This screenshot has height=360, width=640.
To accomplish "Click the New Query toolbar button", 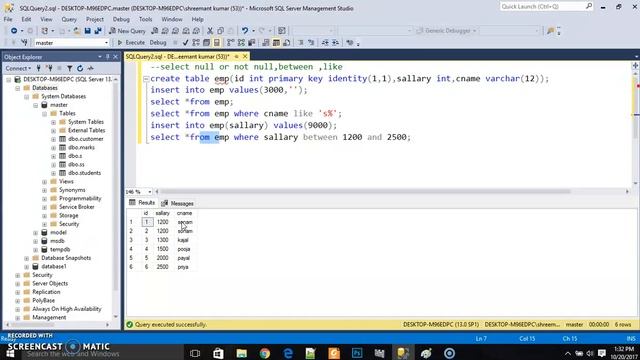I will pyautogui.click(x=127, y=31).
